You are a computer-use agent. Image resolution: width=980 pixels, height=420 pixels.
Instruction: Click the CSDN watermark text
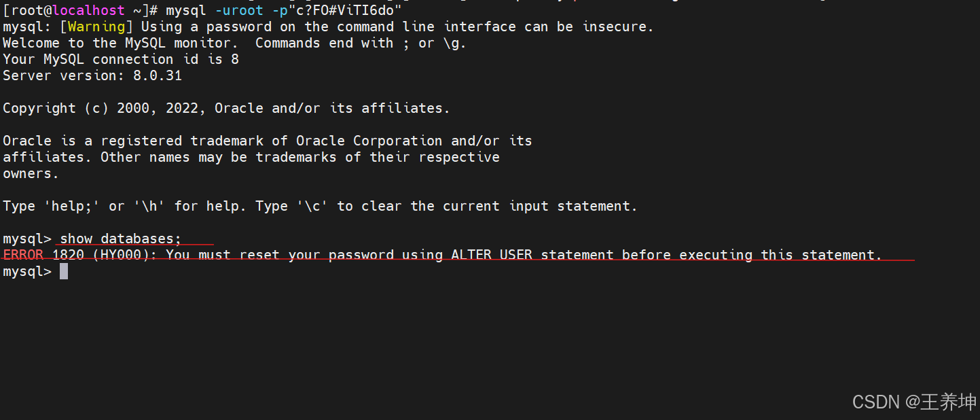pyautogui.click(x=914, y=402)
